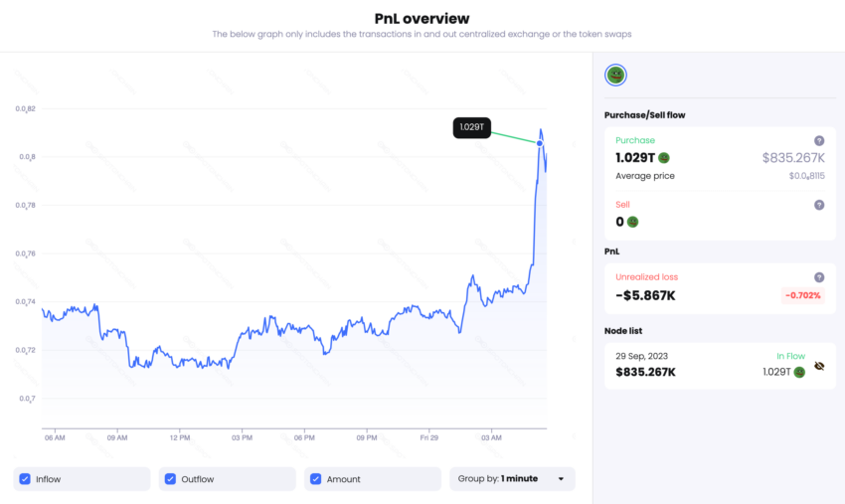Uncheck the Inflow checkbox
Viewport: 845px width, 504px height.
[x=25, y=479]
